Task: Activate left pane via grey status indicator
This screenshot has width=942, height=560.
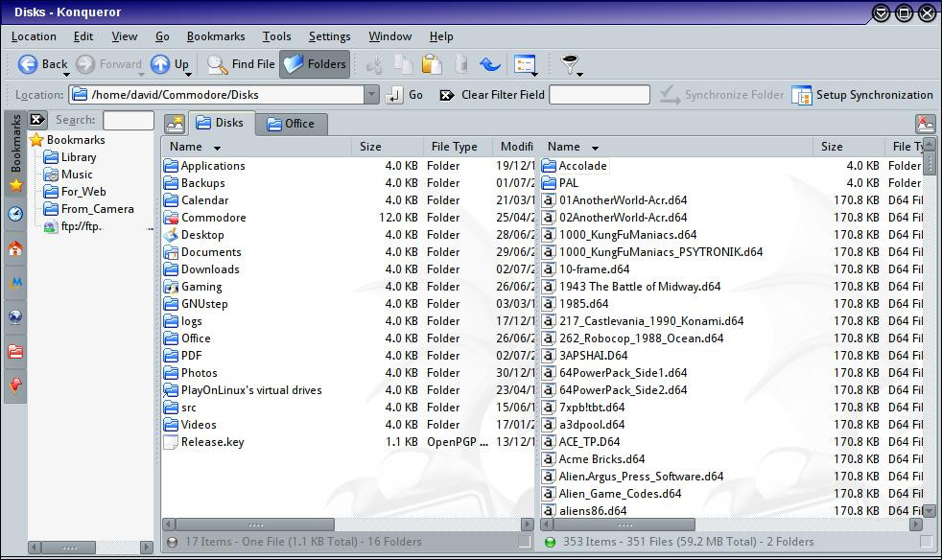Action: [x=173, y=542]
